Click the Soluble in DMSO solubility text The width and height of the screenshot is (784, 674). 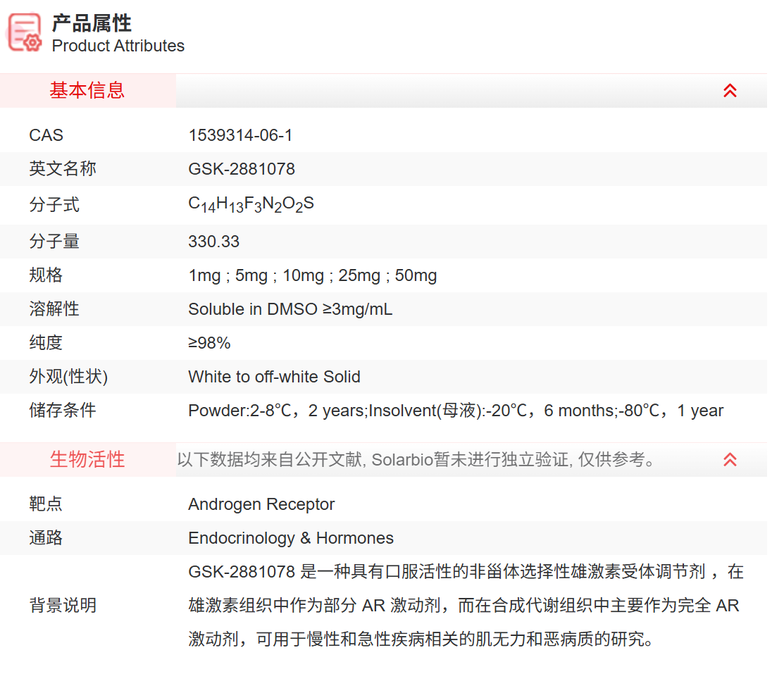pos(290,309)
